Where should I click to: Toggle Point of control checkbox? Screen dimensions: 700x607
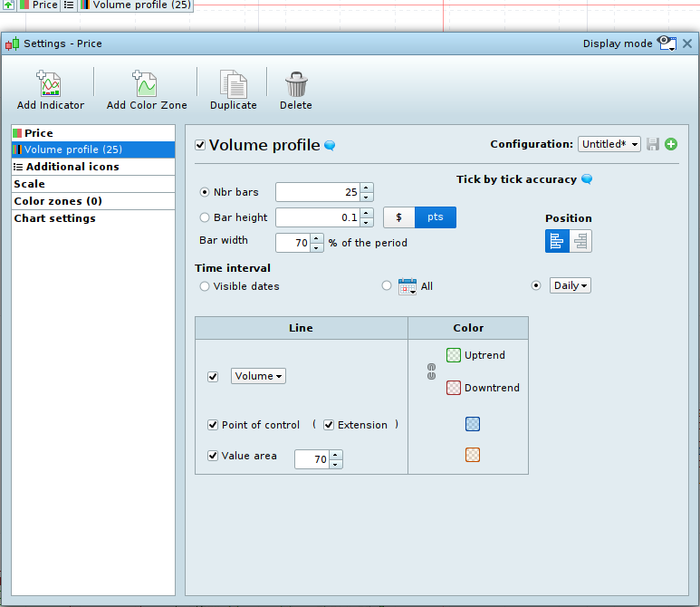[213, 425]
